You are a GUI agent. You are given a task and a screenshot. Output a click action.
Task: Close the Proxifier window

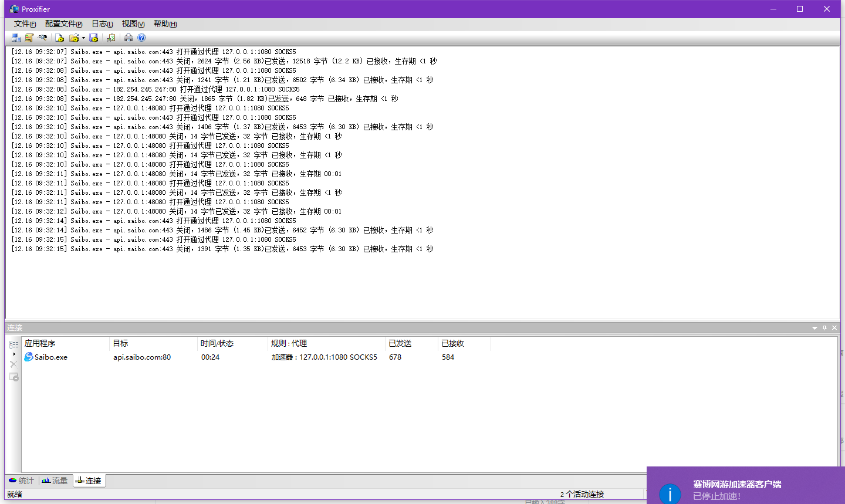coord(827,9)
